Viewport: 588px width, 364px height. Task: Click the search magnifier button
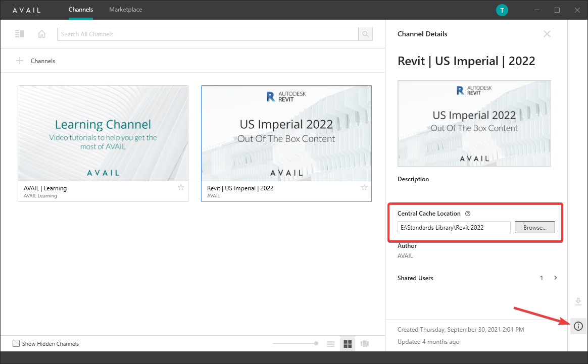pos(365,34)
